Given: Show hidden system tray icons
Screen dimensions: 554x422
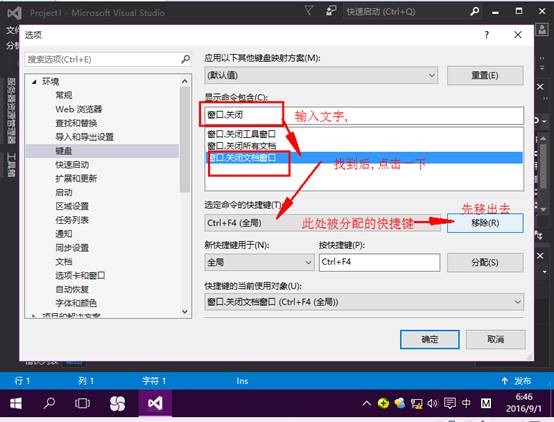Looking at the screenshot, I should pyautogui.click(x=367, y=403).
